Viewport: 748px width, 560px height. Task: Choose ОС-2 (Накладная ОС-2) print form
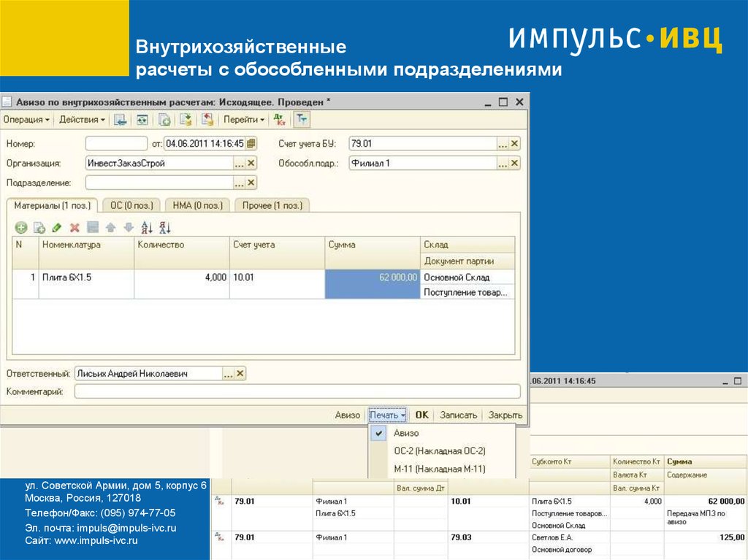coord(439,451)
